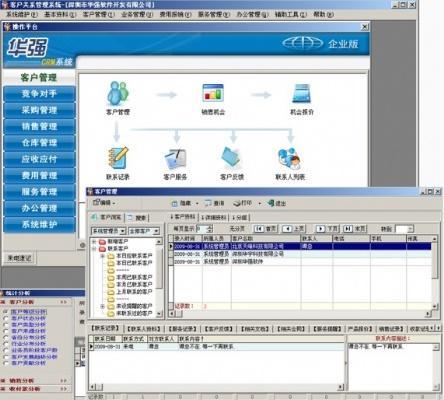Click the 打印 printer toolbar icon

[237, 203]
